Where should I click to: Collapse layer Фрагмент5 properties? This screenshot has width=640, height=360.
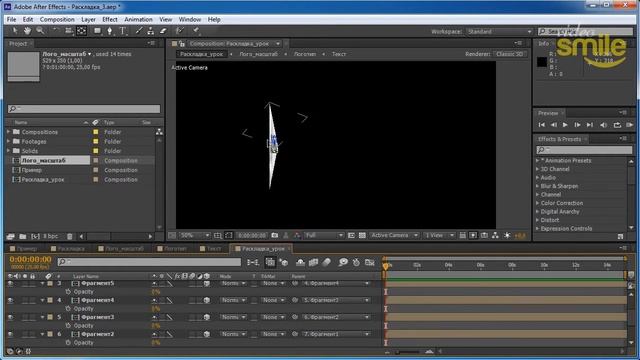pyautogui.click(x=42, y=283)
